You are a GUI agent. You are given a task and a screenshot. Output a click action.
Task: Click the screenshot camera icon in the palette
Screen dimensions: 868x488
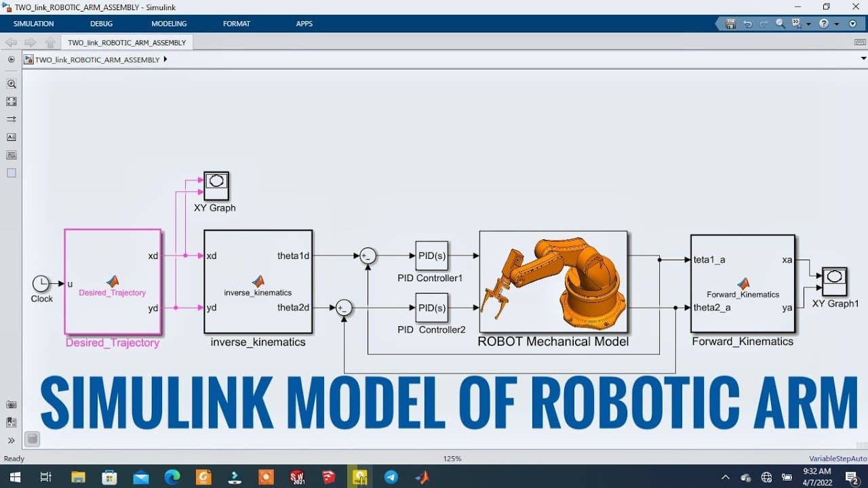(x=11, y=405)
